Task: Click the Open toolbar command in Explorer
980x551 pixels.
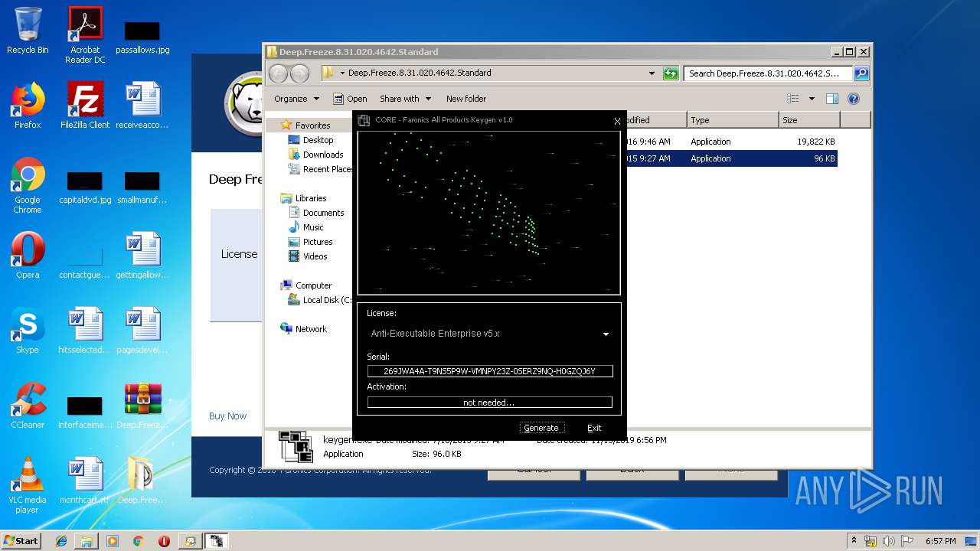Action: (x=350, y=99)
